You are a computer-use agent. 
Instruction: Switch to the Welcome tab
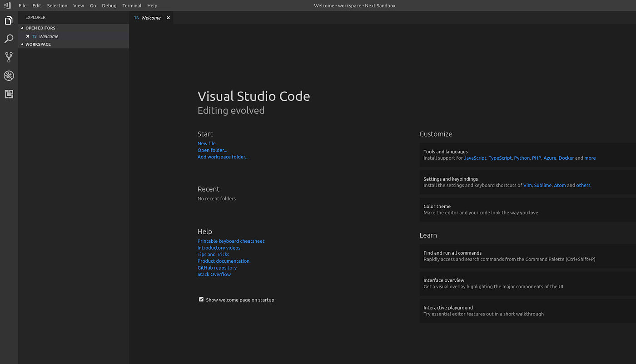pos(150,18)
